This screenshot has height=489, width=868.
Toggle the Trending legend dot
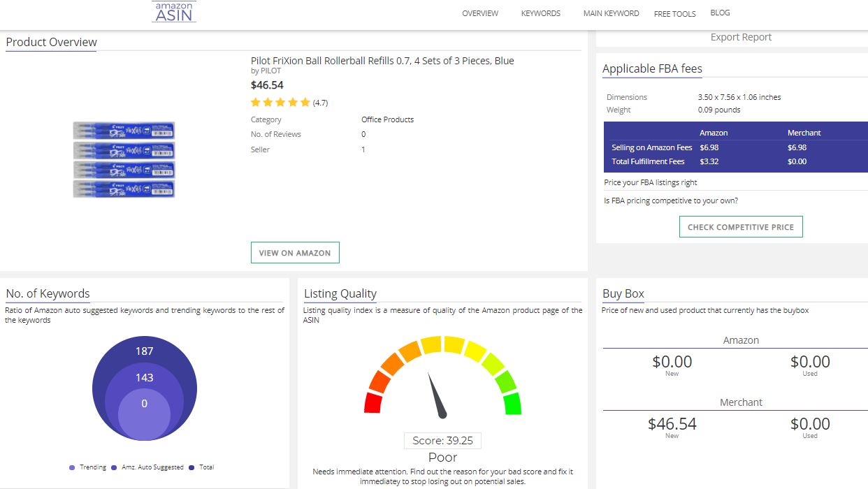[72, 467]
